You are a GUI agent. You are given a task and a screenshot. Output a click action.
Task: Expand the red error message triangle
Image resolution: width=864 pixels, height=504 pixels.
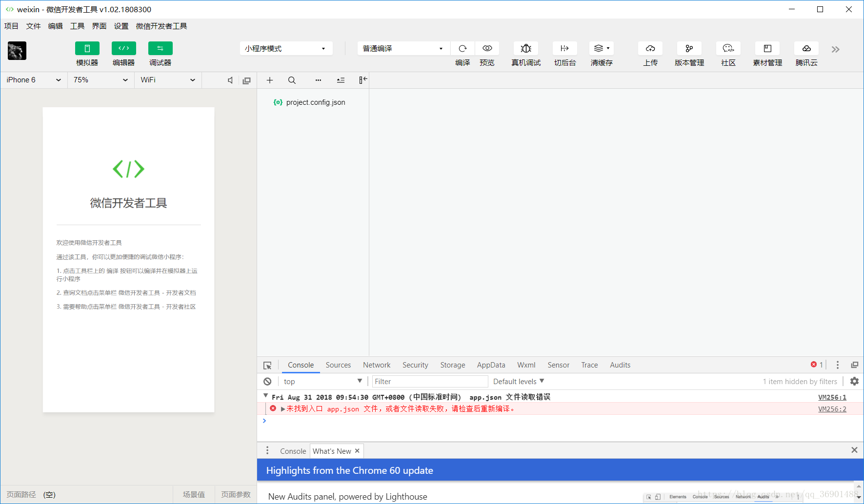point(283,409)
